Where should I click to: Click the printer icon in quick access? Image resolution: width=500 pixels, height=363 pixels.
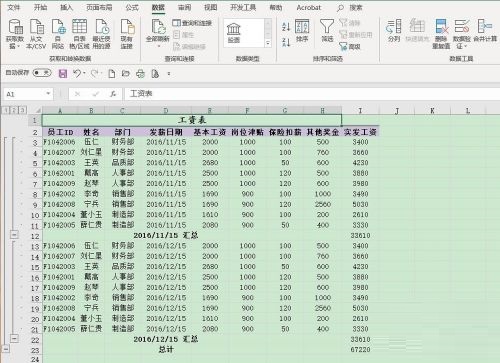(140, 73)
